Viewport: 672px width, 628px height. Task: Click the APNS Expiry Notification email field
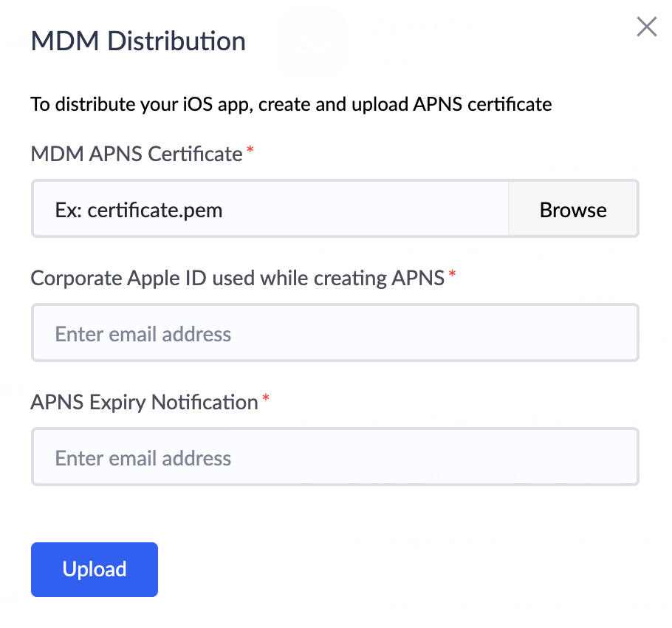[335, 457]
